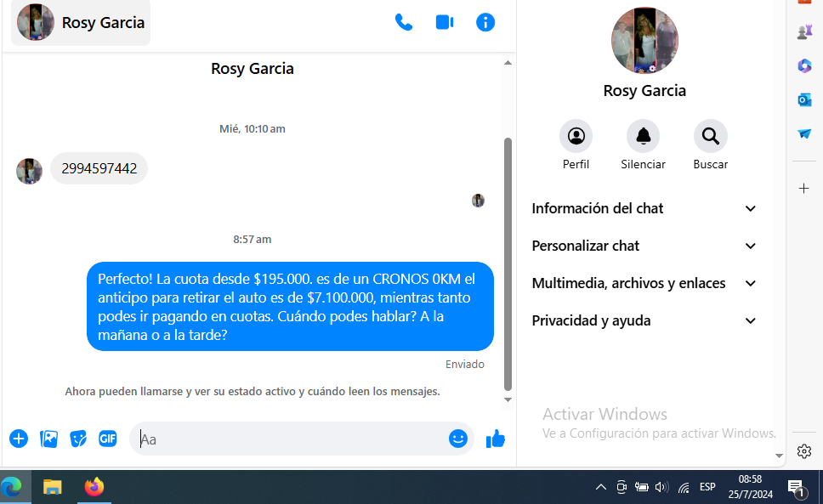Choose a sticker from the sticker icon
The height and width of the screenshot is (504, 823).
(x=78, y=439)
